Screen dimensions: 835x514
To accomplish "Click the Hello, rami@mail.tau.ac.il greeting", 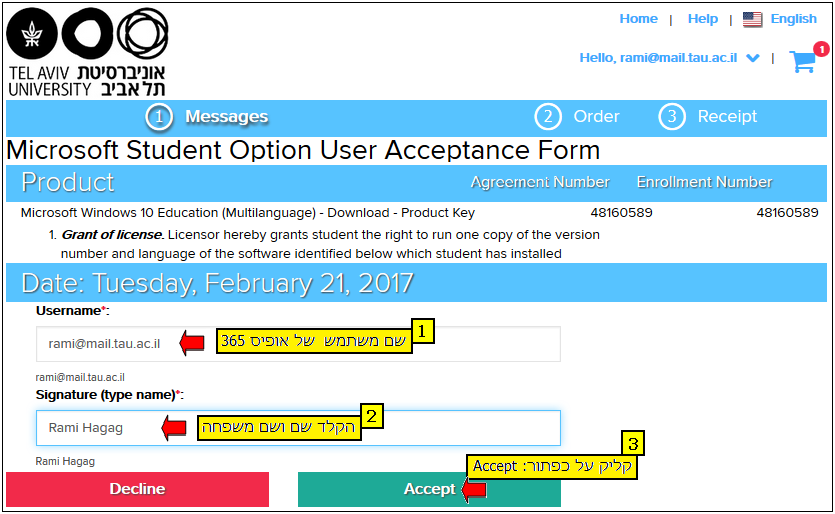I will coord(658,58).
